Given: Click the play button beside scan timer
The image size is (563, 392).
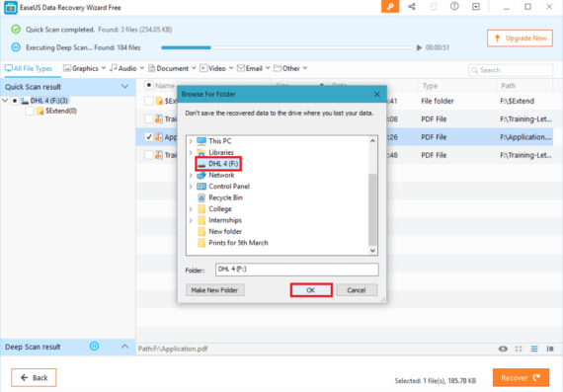Looking at the screenshot, I should (419, 47).
